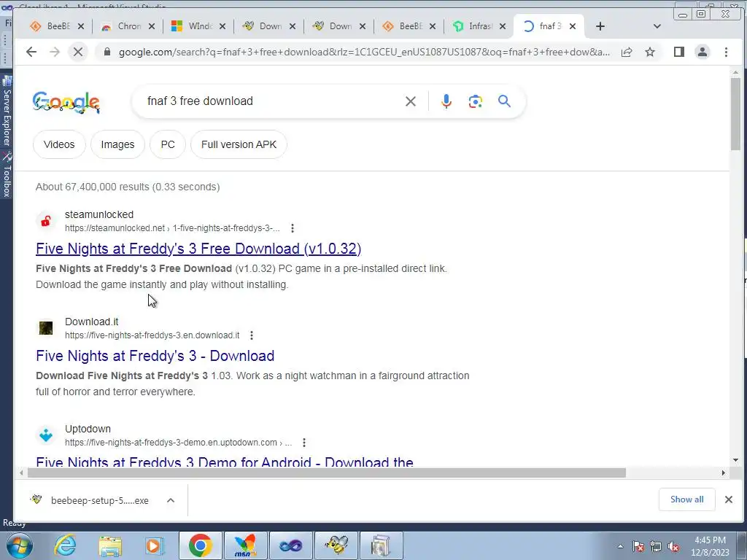This screenshot has height=560, width=747.
Task: Open Action Center flag tray icon
Action: [638, 547]
